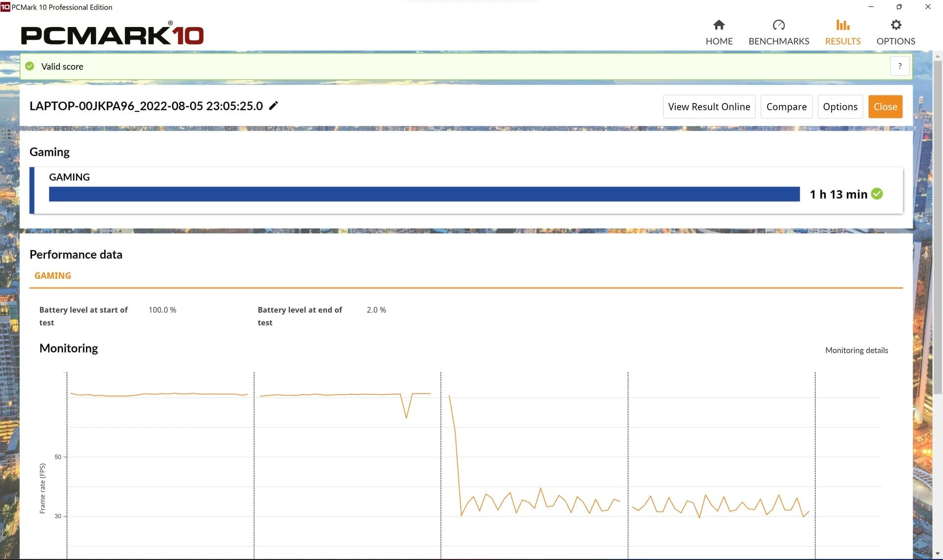The width and height of the screenshot is (943, 560).
Task: Click the 100.0 % battery start value
Action: click(x=163, y=310)
